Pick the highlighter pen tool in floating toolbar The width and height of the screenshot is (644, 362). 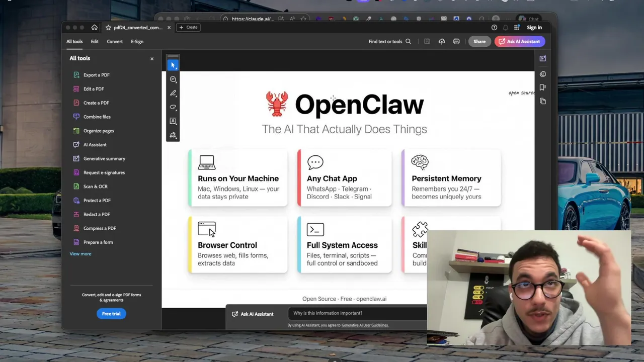pos(173,94)
